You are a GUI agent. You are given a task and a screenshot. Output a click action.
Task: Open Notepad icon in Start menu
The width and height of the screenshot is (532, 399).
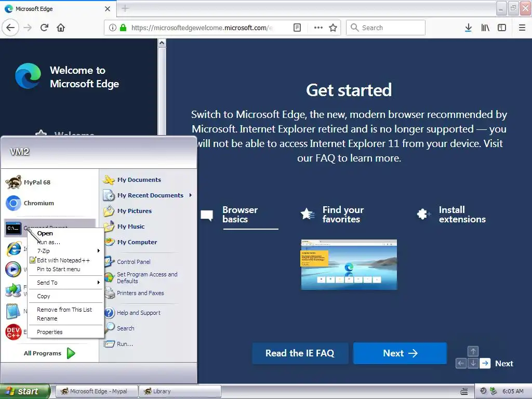click(x=13, y=311)
